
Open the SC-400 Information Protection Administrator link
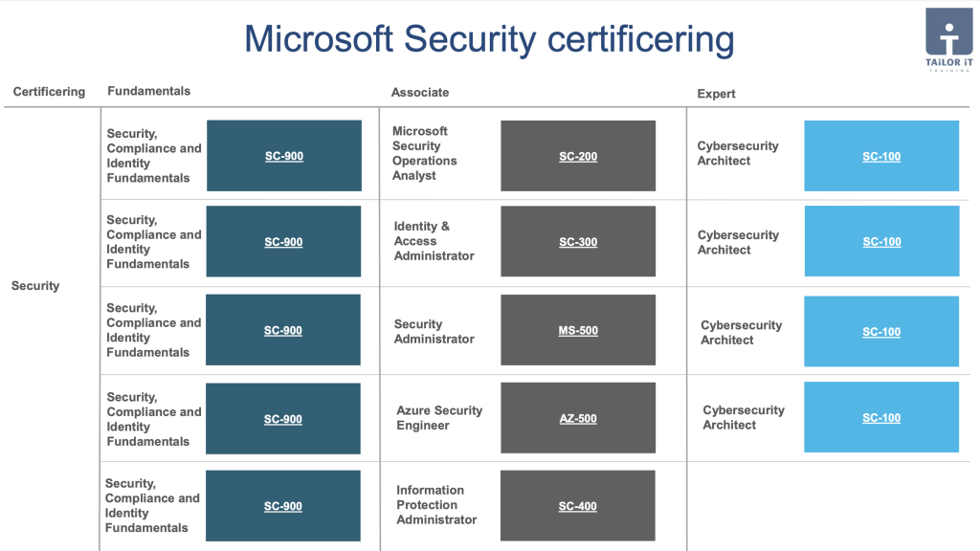[577, 506]
